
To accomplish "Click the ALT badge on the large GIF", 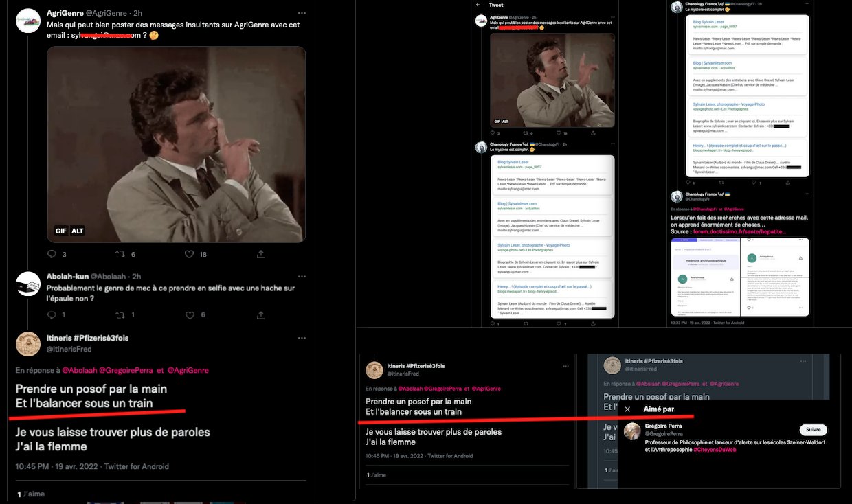I will pyautogui.click(x=78, y=231).
